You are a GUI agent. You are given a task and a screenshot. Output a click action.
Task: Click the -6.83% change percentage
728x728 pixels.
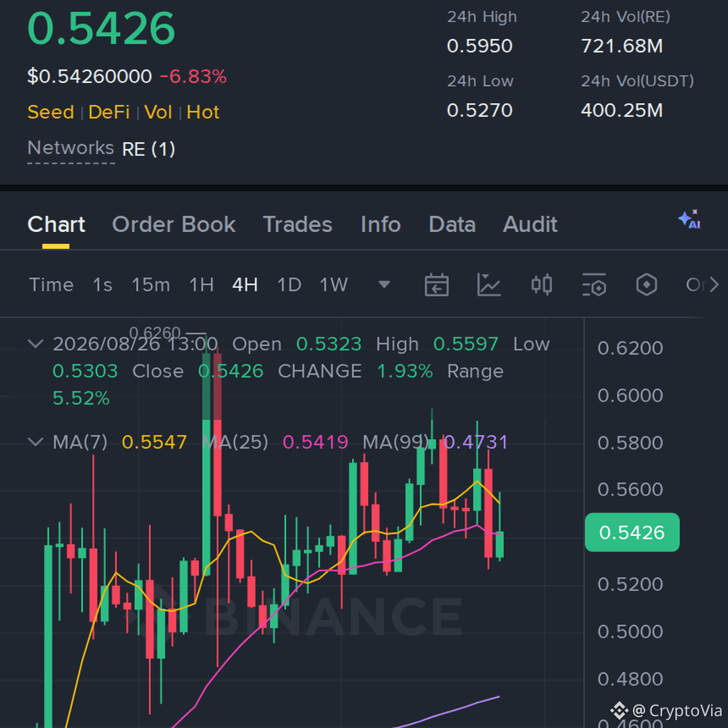pos(193,76)
